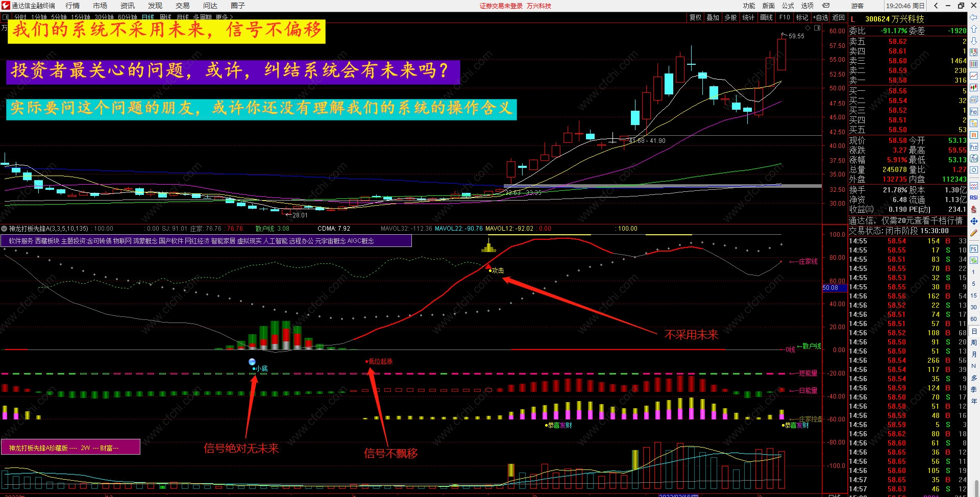This screenshot has height=497, width=980.
Task: Open the messages envelope icon
Action: (826, 6)
